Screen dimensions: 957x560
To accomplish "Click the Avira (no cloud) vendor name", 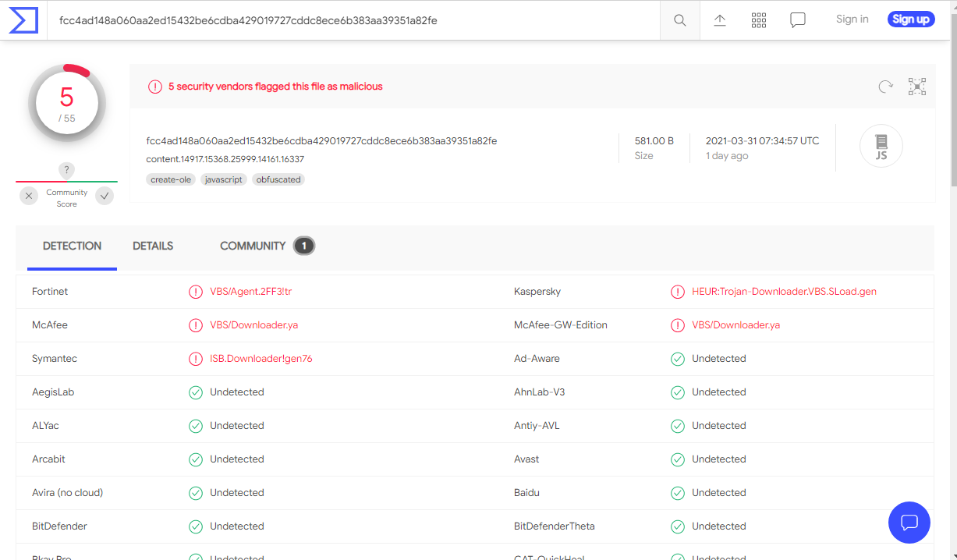I will click(68, 493).
